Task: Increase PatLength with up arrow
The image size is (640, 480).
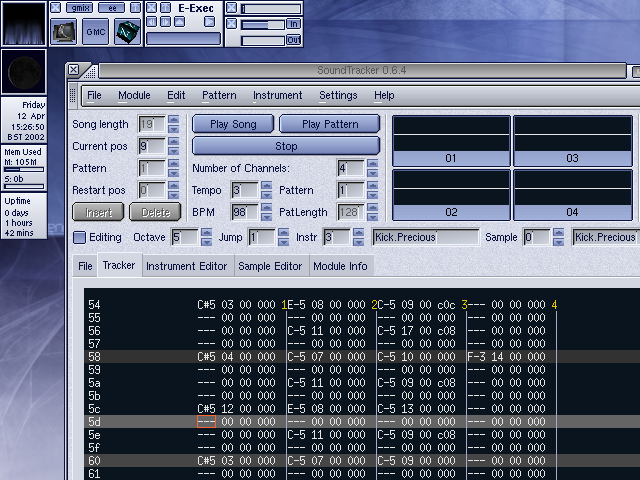Action: [x=372, y=208]
